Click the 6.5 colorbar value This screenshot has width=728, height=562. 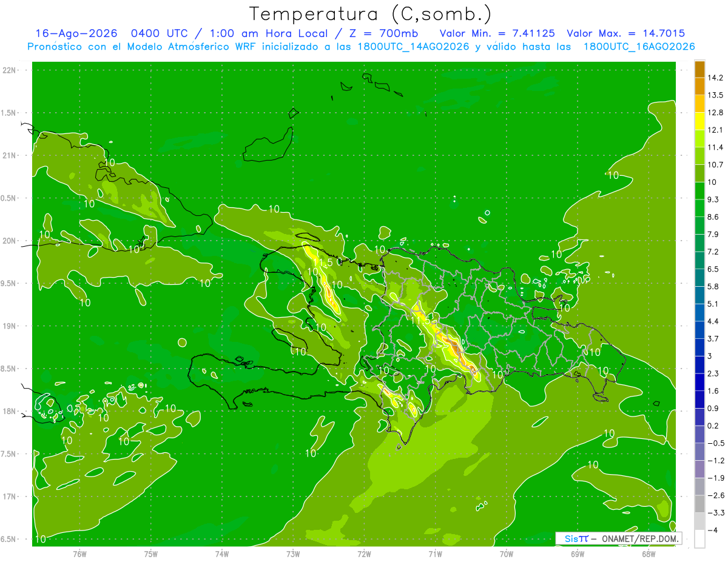click(713, 269)
